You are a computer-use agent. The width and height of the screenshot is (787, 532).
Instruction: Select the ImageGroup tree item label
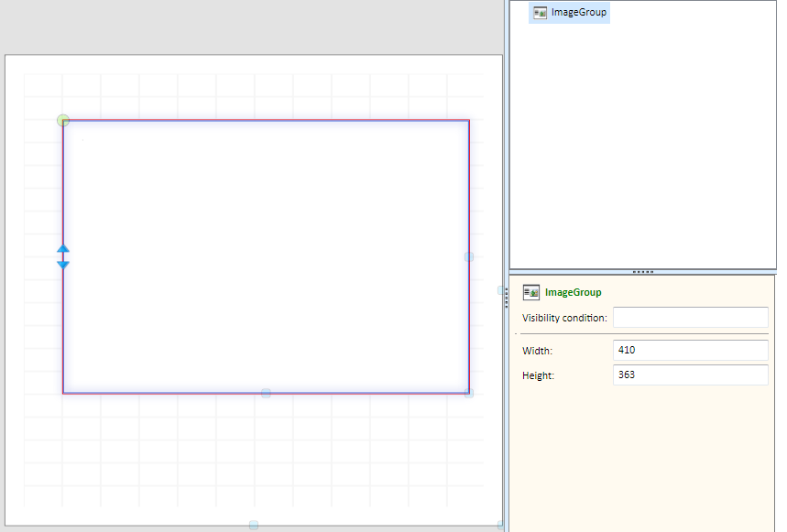click(578, 13)
